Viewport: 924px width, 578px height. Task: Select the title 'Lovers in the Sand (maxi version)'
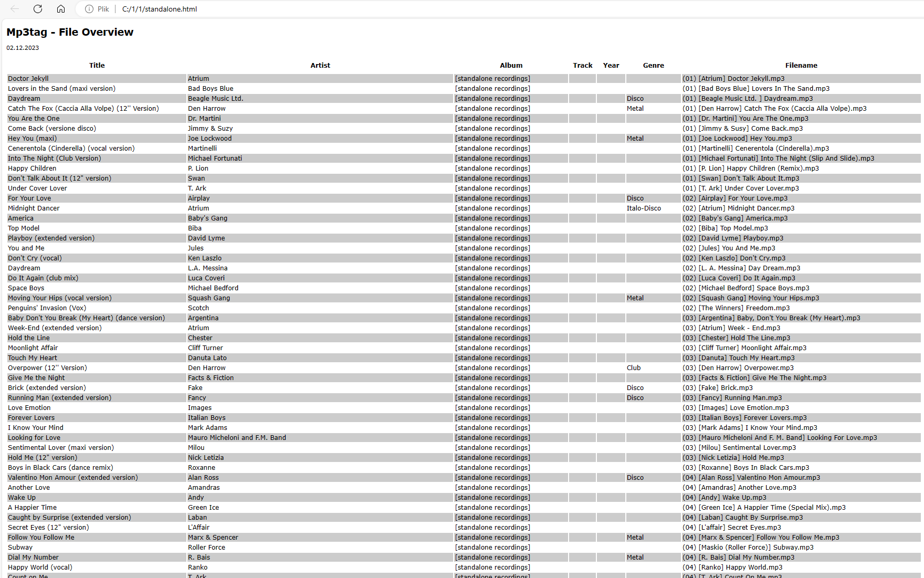pyautogui.click(x=61, y=89)
